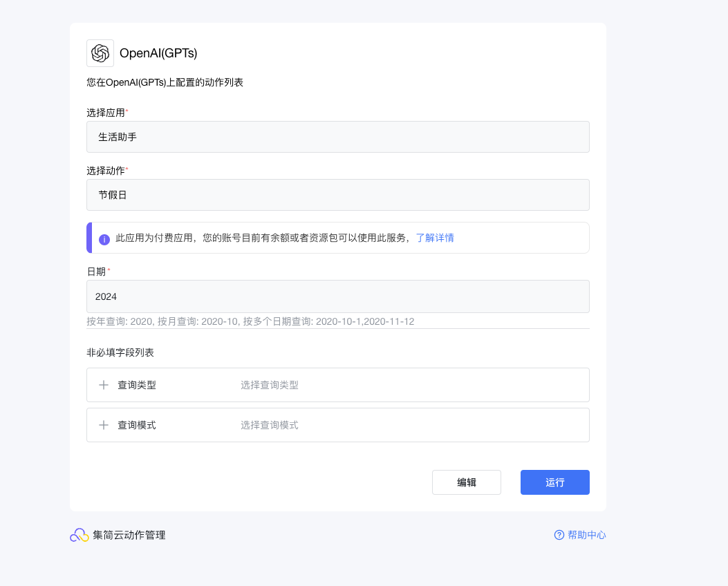The width and height of the screenshot is (728, 586).
Task: Expand the 查询类型 optional field row
Action: click(x=338, y=385)
